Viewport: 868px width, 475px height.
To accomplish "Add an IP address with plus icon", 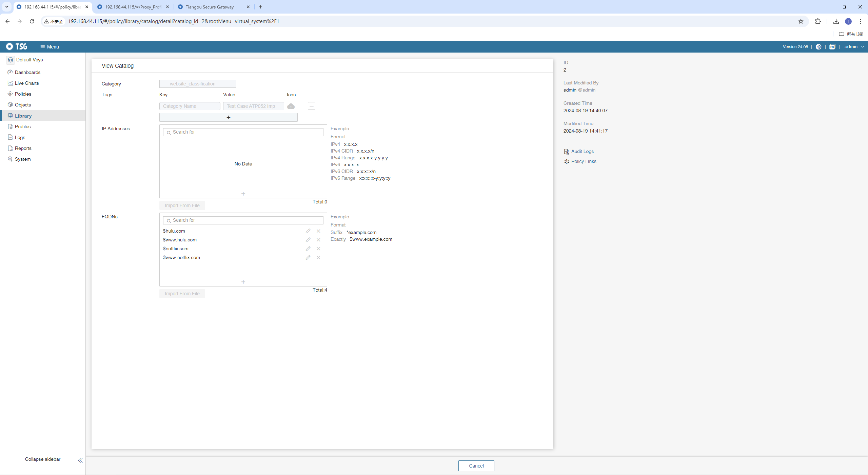I will (243, 194).
